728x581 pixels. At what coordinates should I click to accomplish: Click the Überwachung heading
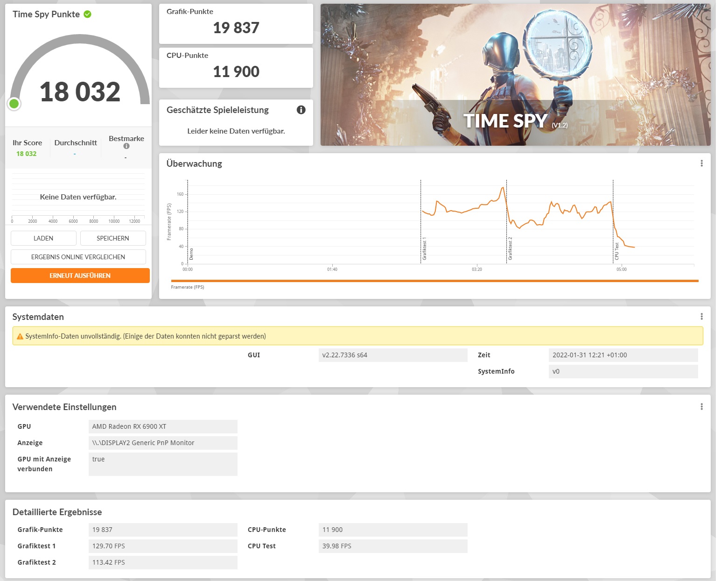click(194, 164)
